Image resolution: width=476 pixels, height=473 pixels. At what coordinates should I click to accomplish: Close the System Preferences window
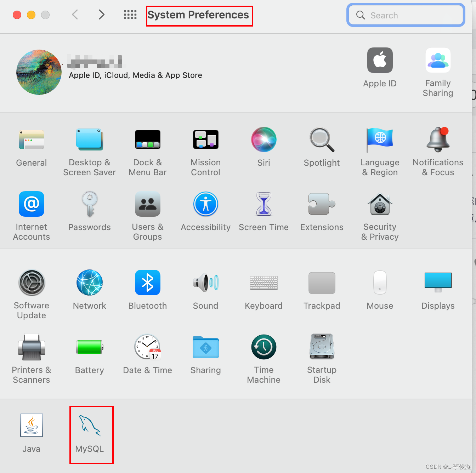[x=17, y=15]
